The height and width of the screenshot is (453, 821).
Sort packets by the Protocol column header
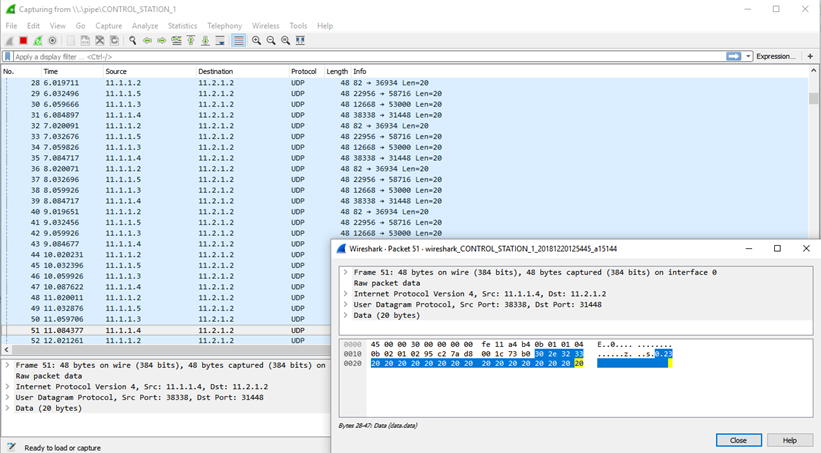(x=306, y=71)
